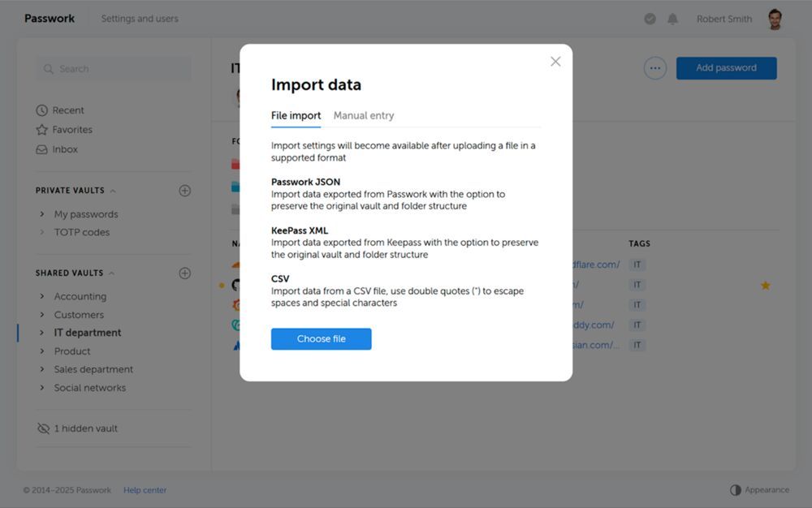Click the notification bell icon
Screen dimensions: 812x508
(672, 19)
